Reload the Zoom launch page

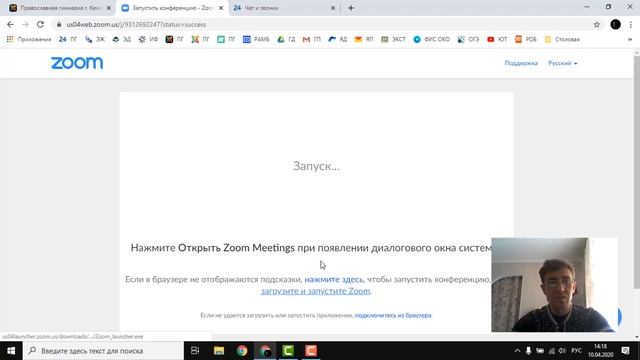(40, 24)
